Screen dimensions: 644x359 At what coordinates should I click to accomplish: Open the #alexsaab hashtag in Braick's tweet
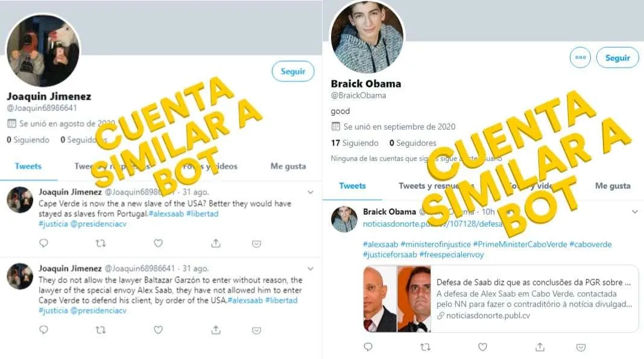click(380, 244)
